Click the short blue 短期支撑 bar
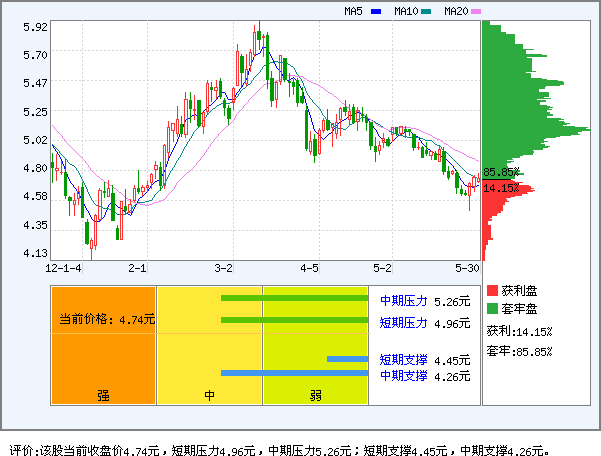The height and width of the screenshot is (456, 601). pyautogui.click(x=347, y=359)
